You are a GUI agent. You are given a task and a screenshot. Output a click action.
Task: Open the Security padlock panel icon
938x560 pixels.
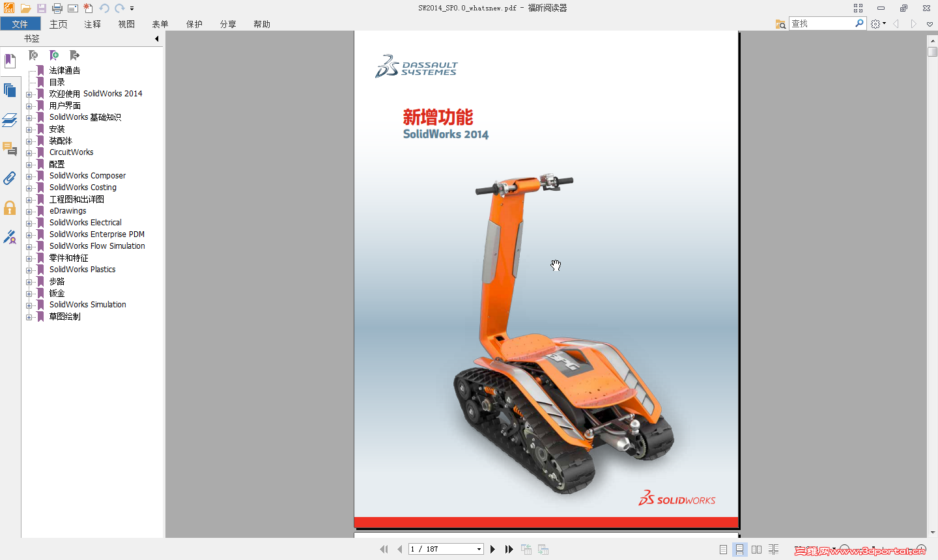[10, 208]
